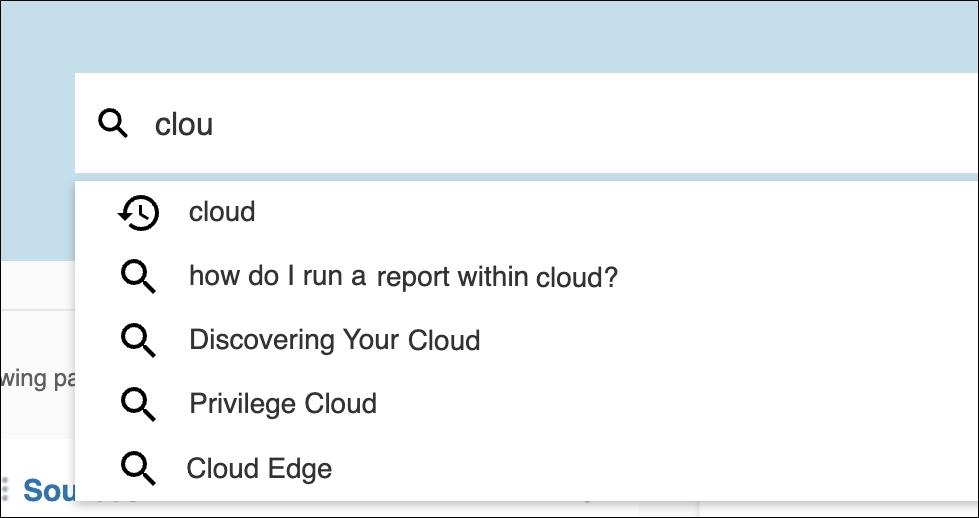Click the partially hidden "wing pa" text

pyautogui.click(x=36, y=381)
